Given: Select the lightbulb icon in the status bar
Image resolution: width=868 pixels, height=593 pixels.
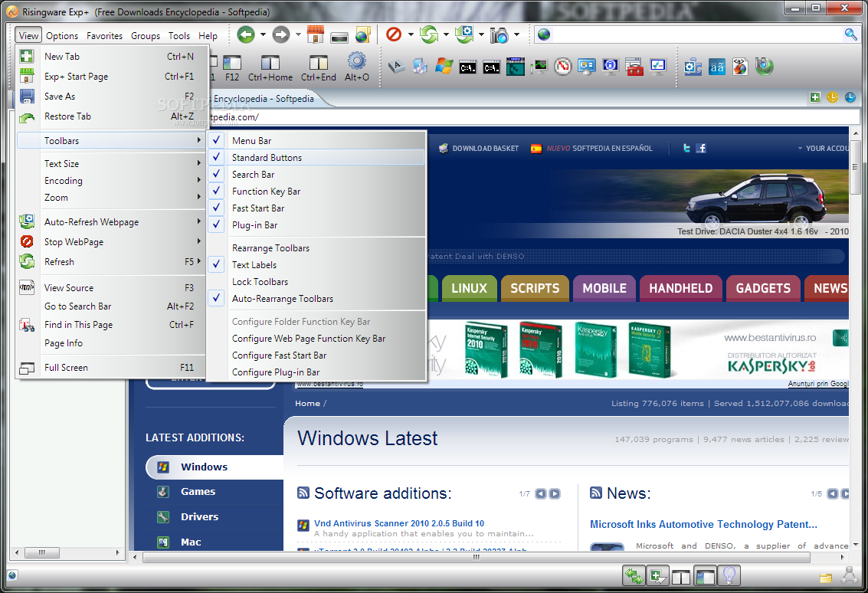Looking at the screenshot, I should coord(729,576).
